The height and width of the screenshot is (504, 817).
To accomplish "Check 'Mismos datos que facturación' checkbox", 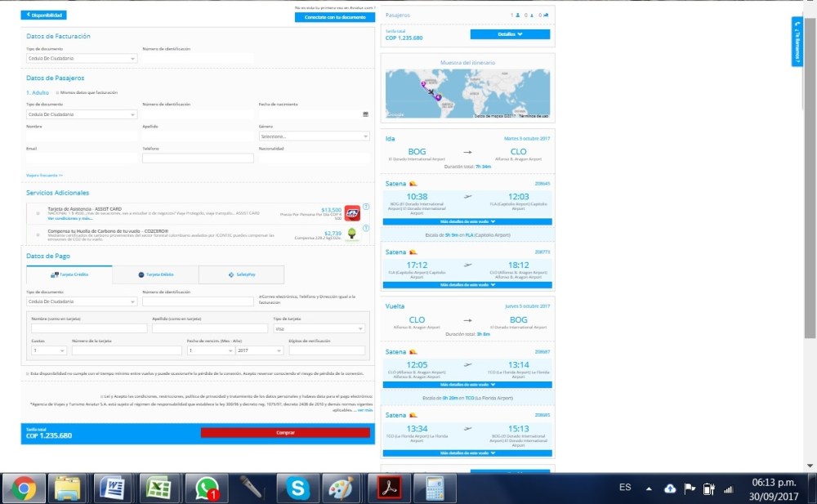I will [x=58, y=93].
